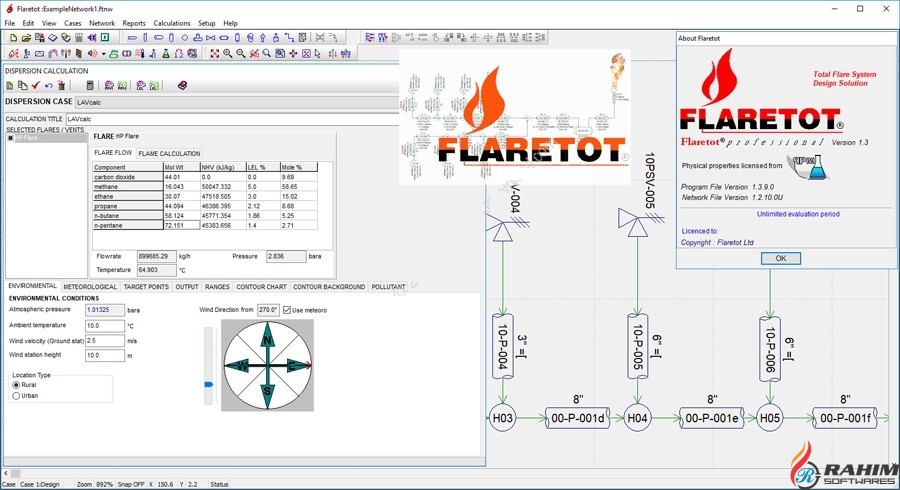The image size is (900, 490).
Task: Open the Reports menu
Action: (134, 24)
